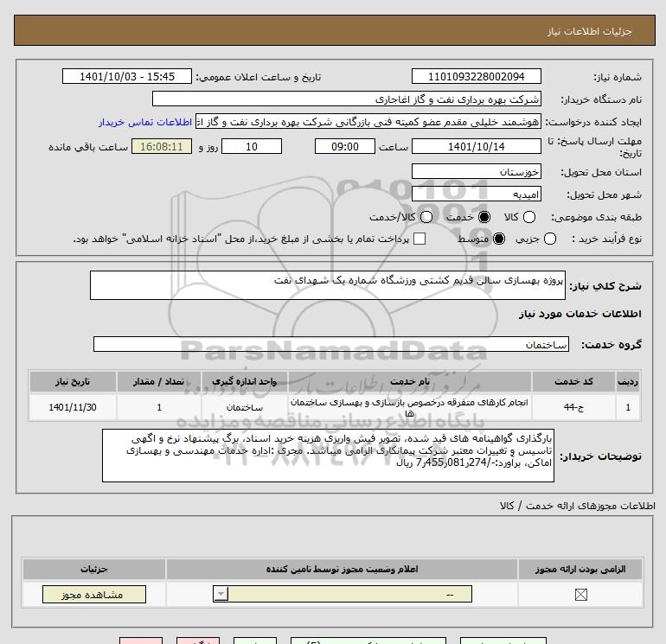Click the گروه خدمت field ساختمان
The image size is (666, 644).
point(331,344)
